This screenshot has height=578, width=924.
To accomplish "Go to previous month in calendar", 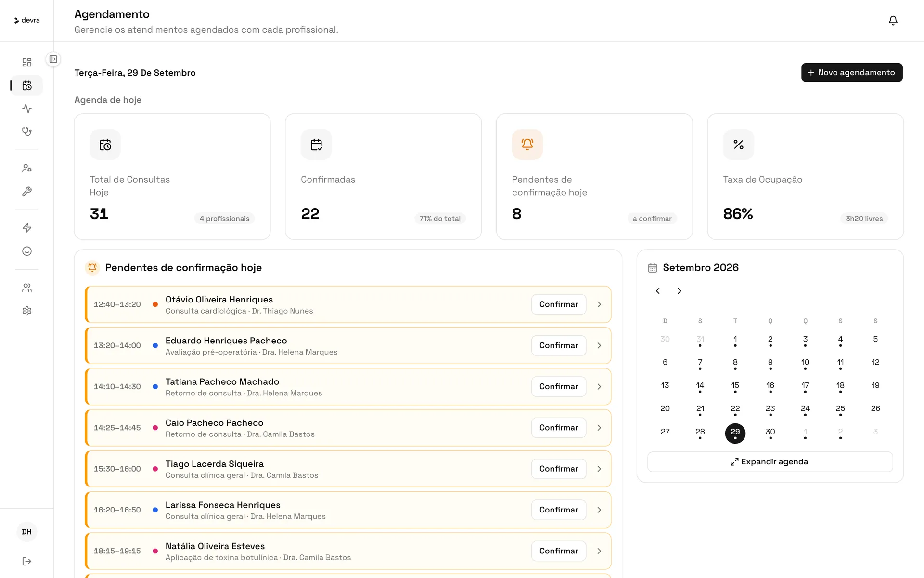I will click(658, 291).
